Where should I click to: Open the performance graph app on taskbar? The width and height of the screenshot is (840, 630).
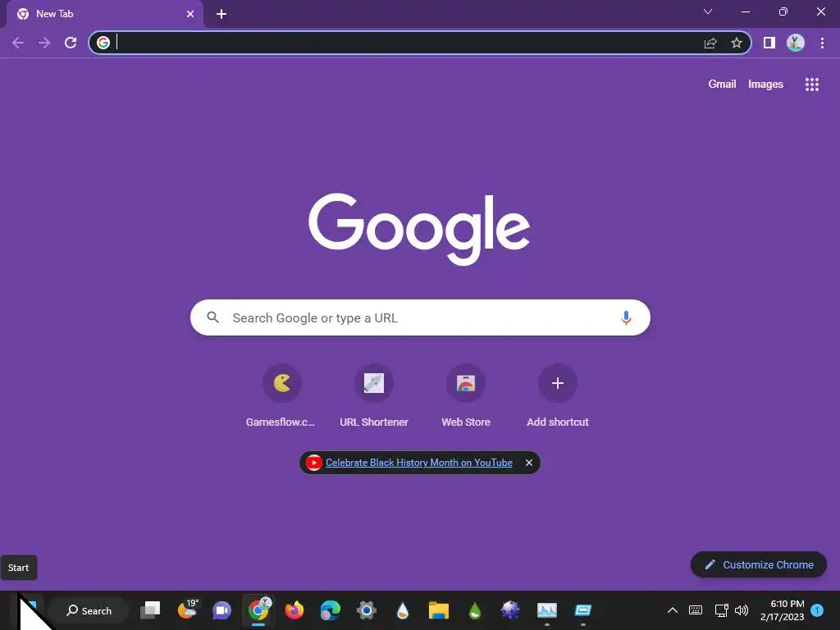pyautogui.click(x=547, y=610)
